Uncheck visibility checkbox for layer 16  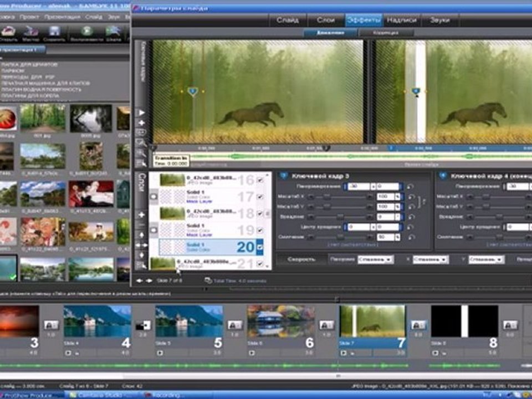tap(260, 180)
